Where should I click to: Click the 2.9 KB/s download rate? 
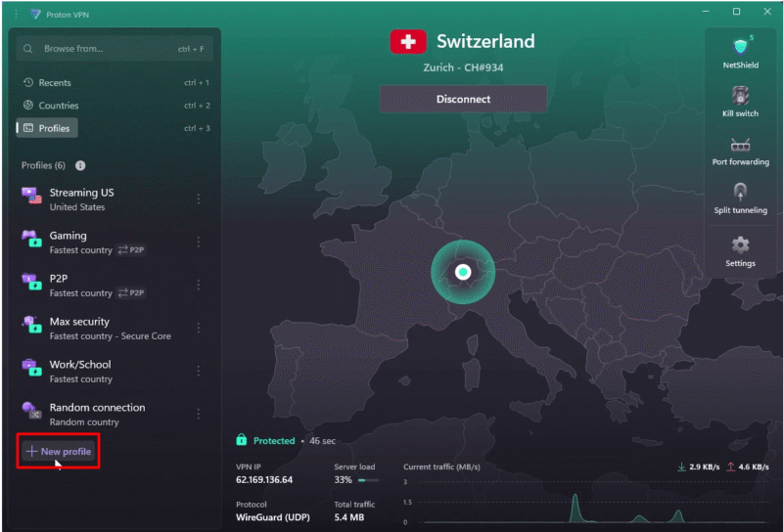(x=704, y=466)
